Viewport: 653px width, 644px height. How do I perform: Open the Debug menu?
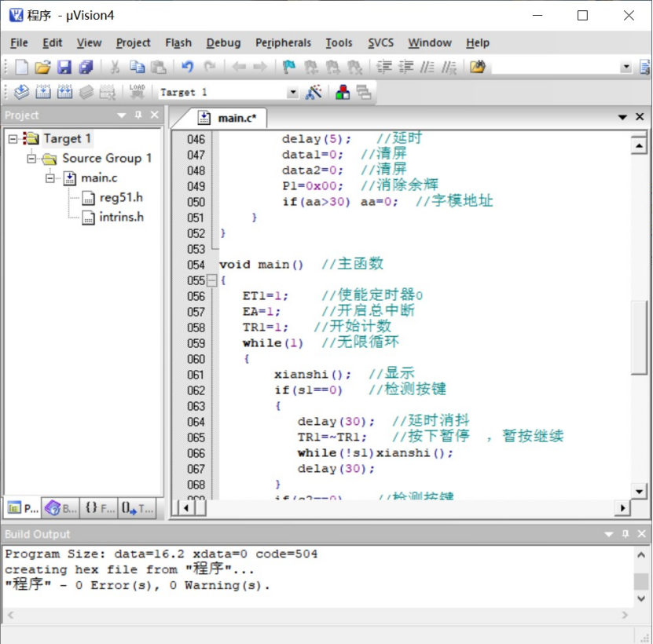(x=223, y=43)
